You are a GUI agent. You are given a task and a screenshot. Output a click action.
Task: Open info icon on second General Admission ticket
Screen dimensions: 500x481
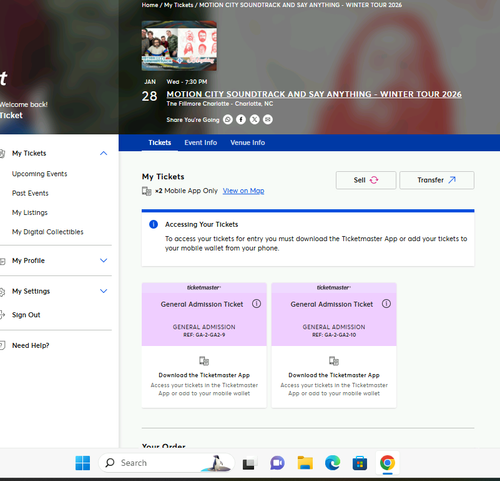coord(386,304)
